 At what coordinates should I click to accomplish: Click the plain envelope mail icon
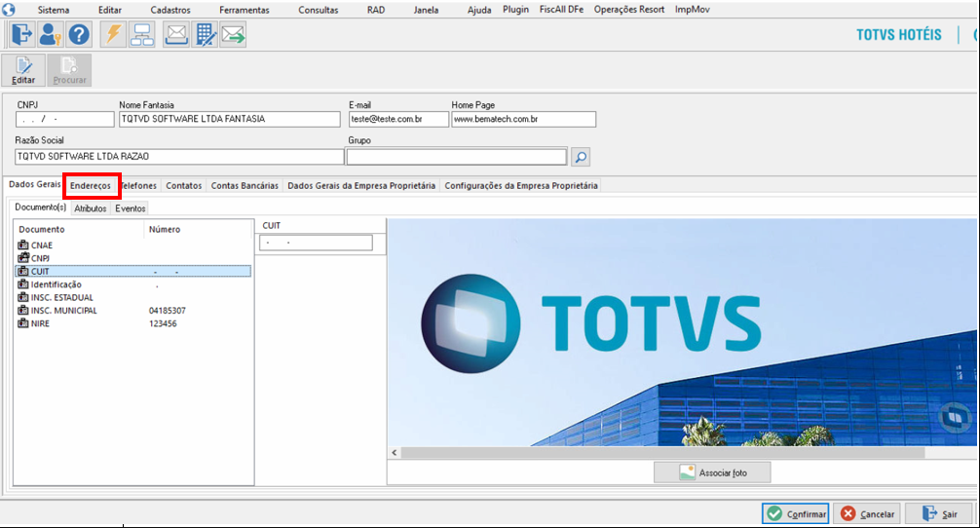pos(176,34)
